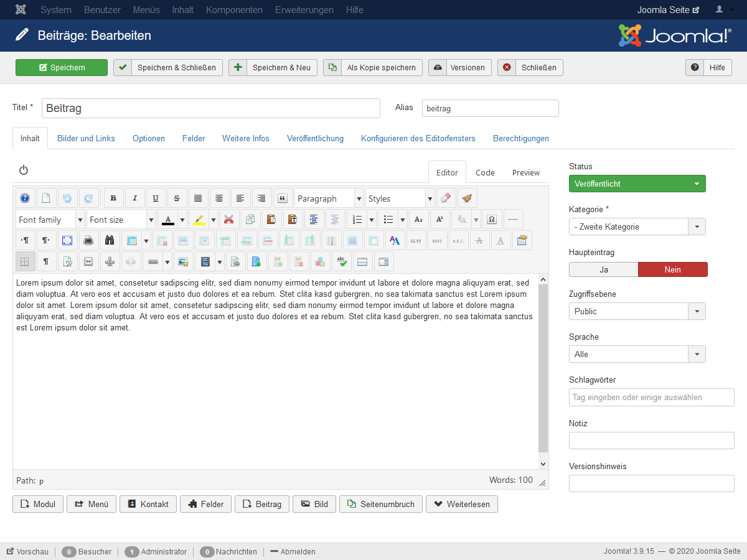The image size is (747, 560).
Task: Click the Seitenumbruch button
Action: (381, 504)
